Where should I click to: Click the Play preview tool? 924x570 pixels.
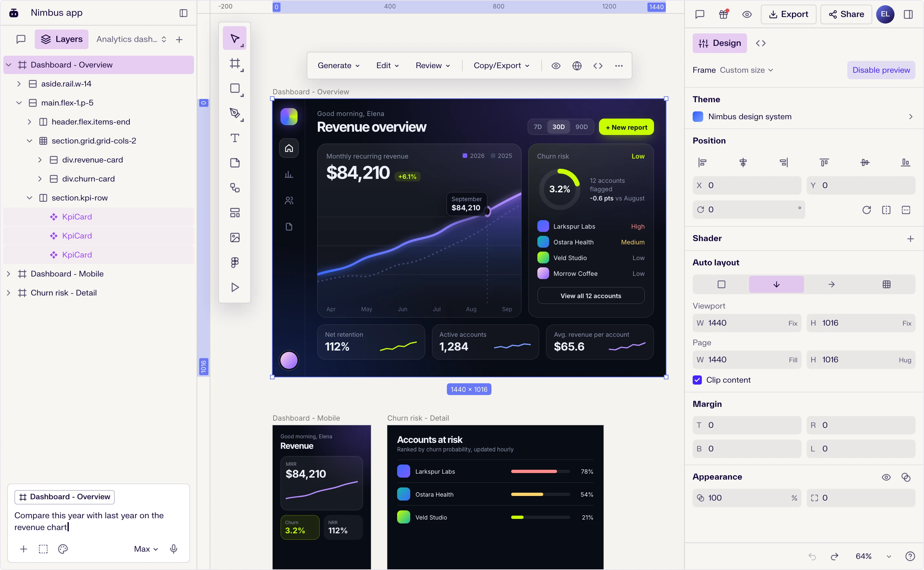pos(235,287)
